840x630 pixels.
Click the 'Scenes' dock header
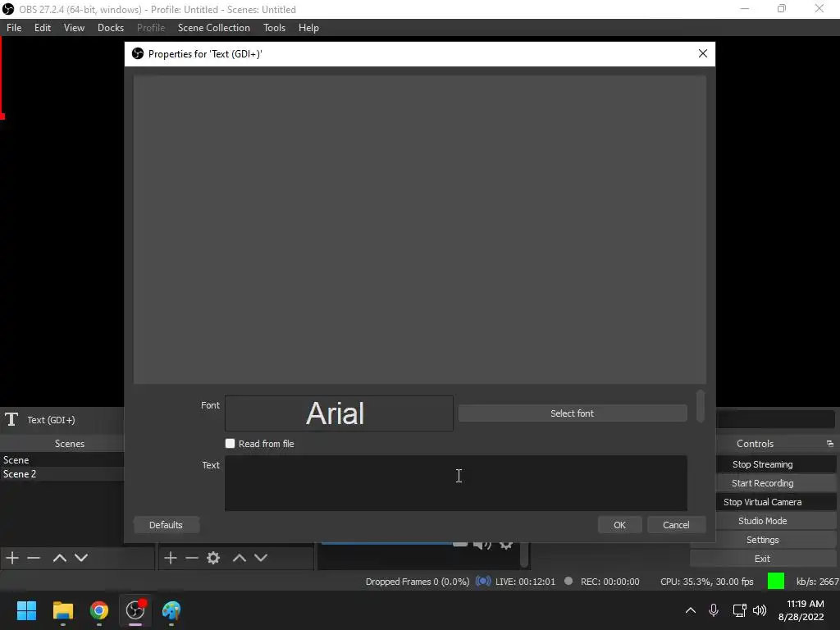(x=70, y=444)
